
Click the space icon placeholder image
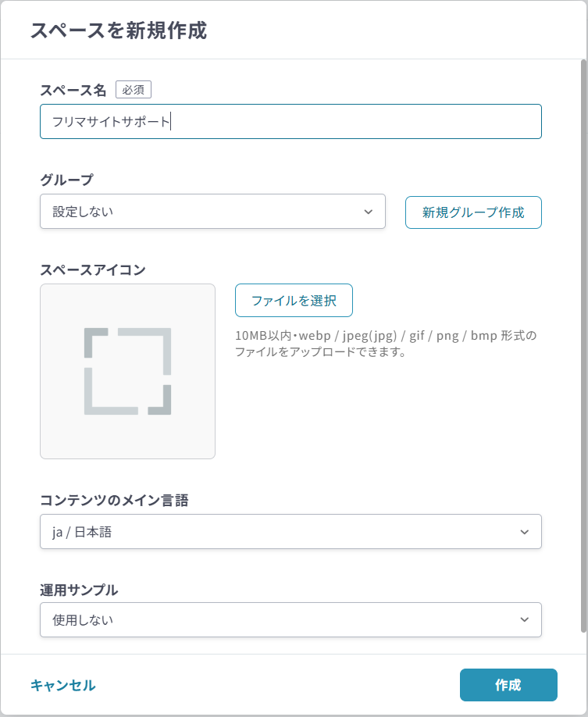(x=127, y=371)
